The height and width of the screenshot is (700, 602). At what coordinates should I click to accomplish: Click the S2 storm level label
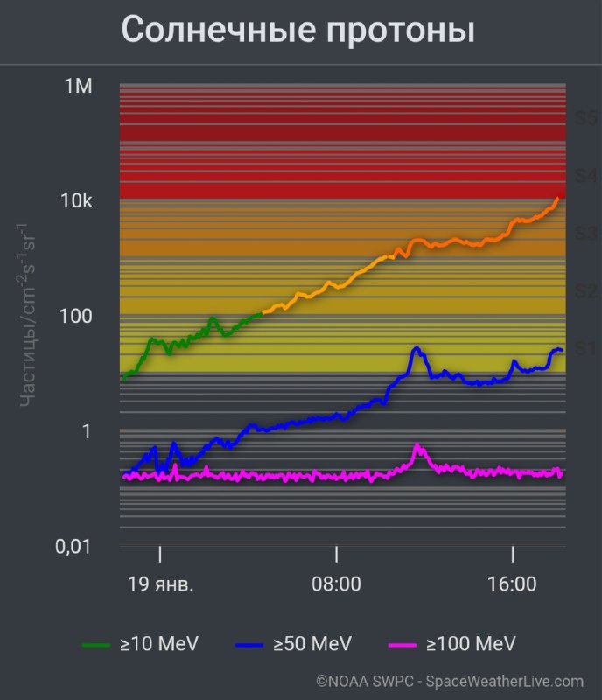[586, 290]
